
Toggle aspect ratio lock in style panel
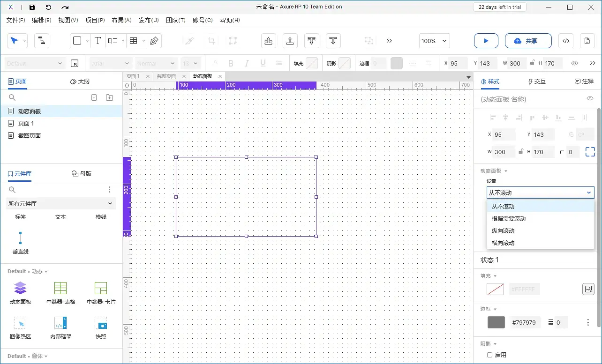[x=520, y=152]
